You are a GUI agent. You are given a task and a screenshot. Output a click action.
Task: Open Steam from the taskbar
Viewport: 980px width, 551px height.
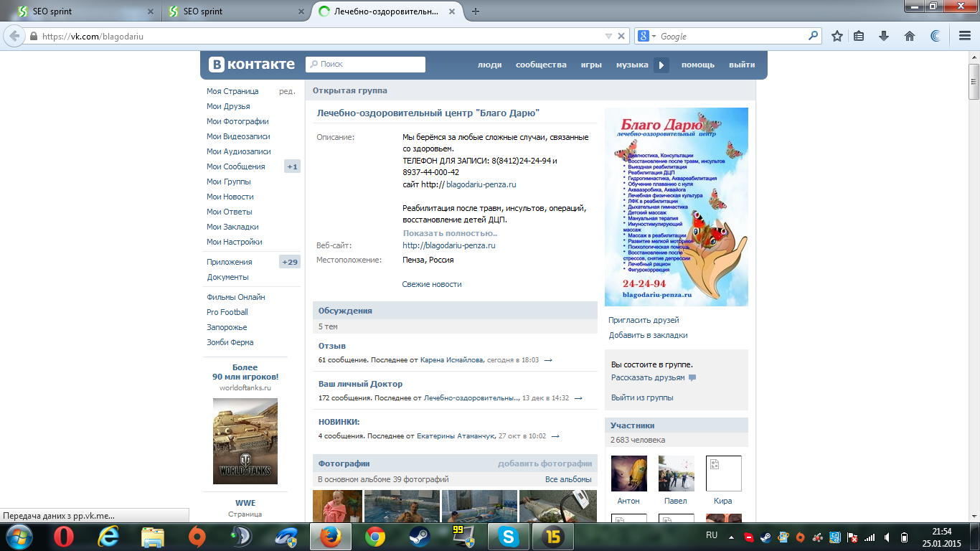coord(418,536)
